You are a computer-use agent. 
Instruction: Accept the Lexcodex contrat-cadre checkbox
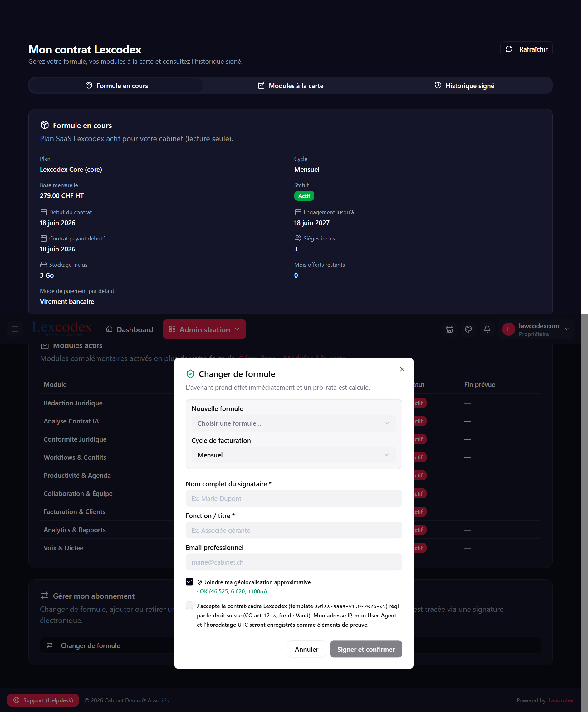(189, 606)
